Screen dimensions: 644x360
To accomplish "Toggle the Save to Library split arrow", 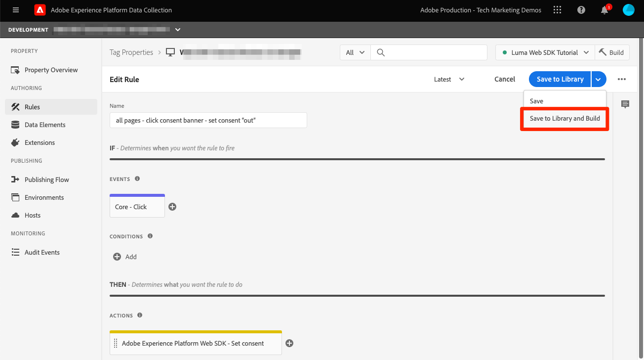I will pyautogui.click(x=599, y=79).
